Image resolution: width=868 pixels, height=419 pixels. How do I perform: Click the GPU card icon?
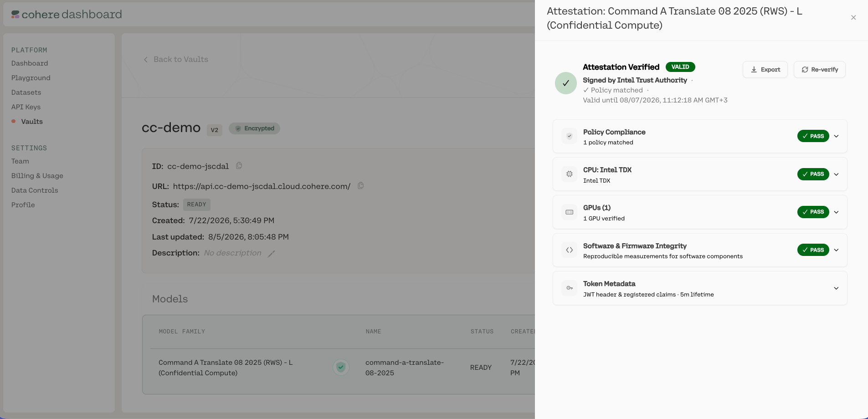click(569, 212)
